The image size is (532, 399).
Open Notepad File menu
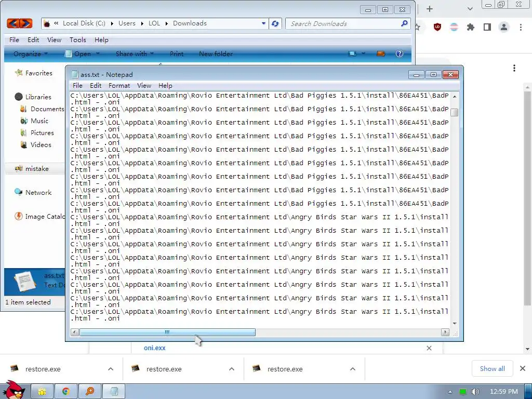(77, 86)
